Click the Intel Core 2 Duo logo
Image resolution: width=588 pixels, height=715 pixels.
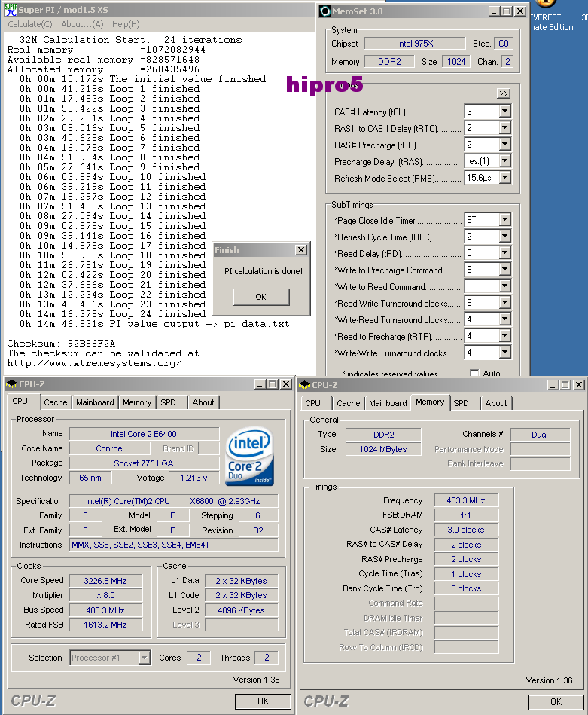click(249, 456)
